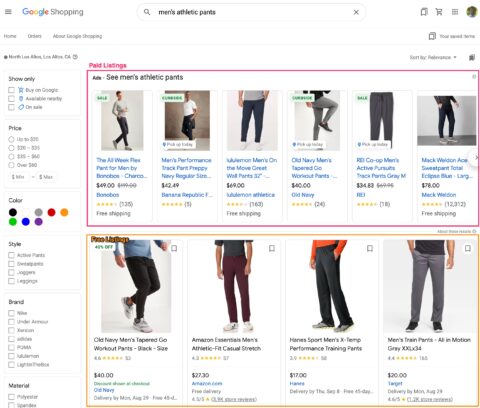
Task: Save Men's Train Pants bookmark
Action: pyautogui.click(x=468, y=248)
